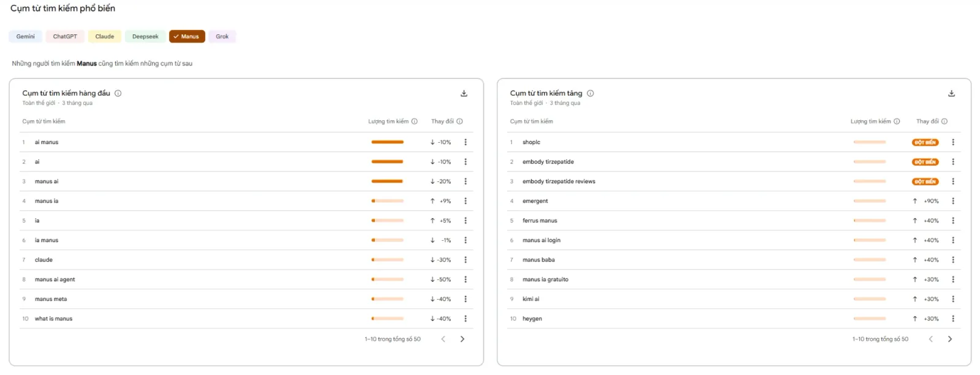Download the rising search terms table
Screen dimensions: 980x375
click(x=951, y=93)
